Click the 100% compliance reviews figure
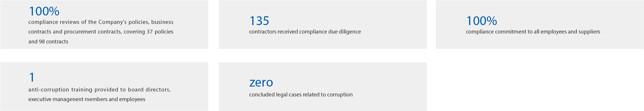The height and width of the screenshot is (111, 644). pos(44,11)
